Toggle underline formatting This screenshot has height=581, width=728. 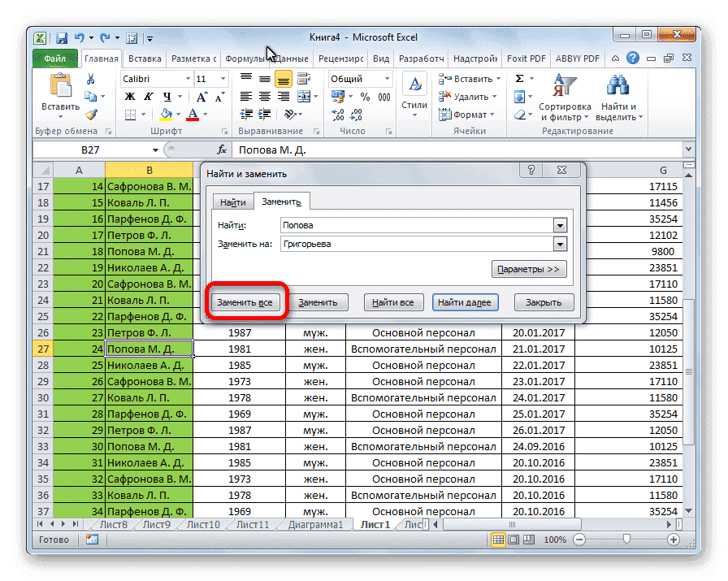point(168,96)
